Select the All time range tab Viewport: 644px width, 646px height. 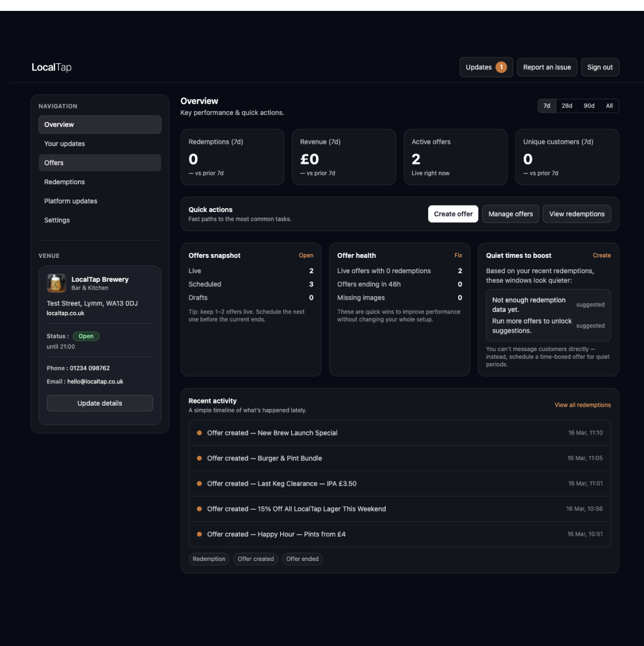pyautogui.click(x=609, y=106)
